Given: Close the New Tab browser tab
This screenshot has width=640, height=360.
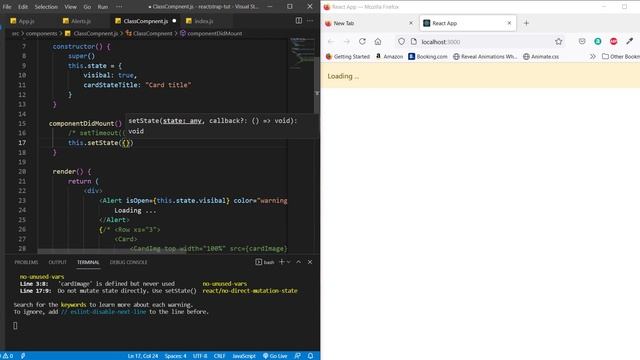Looking at the screenshot, I should (411, 23).
